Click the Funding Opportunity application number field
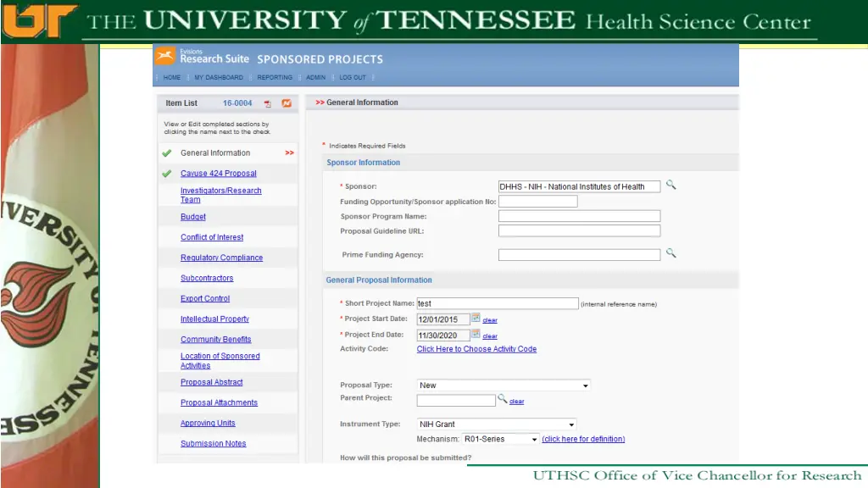Screen dimensions: 868x488 tap(537, 202)
